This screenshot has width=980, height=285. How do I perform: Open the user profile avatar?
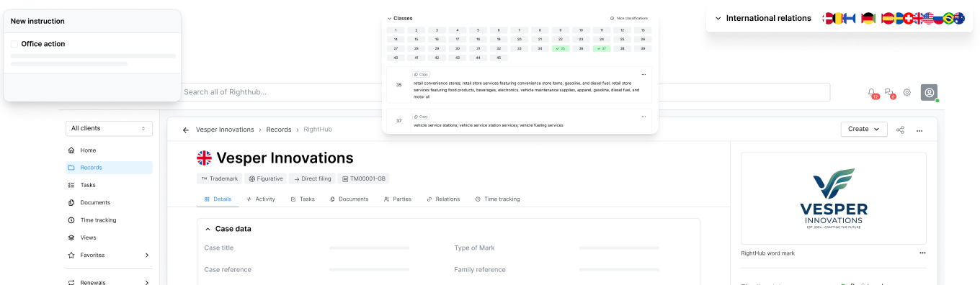tap(929, 92)
